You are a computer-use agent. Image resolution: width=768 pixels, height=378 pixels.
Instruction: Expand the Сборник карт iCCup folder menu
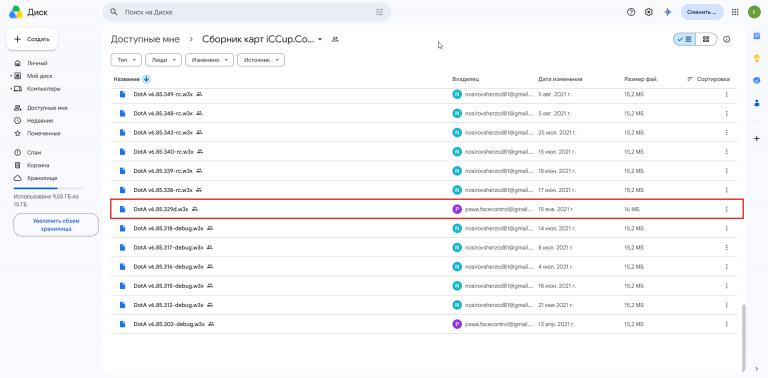point(320,39)
